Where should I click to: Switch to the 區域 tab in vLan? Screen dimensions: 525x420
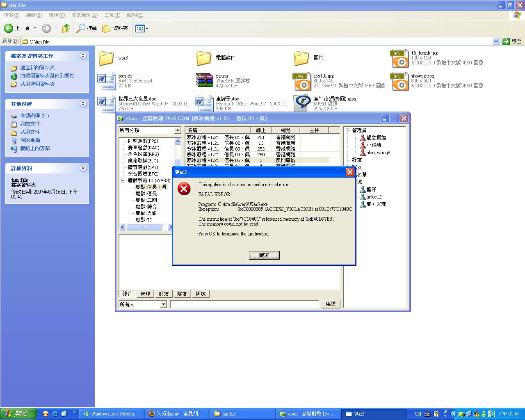[201, 294]
